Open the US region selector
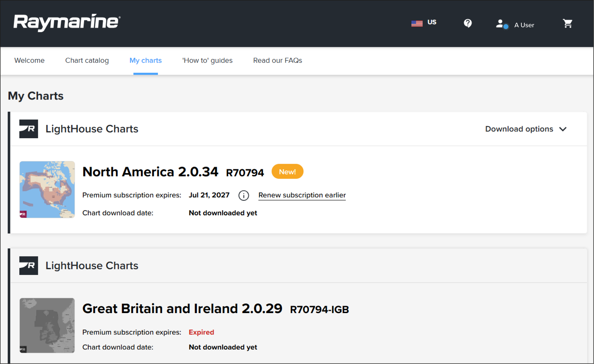Viewport: 594px width, 364px height. point(432,22)
